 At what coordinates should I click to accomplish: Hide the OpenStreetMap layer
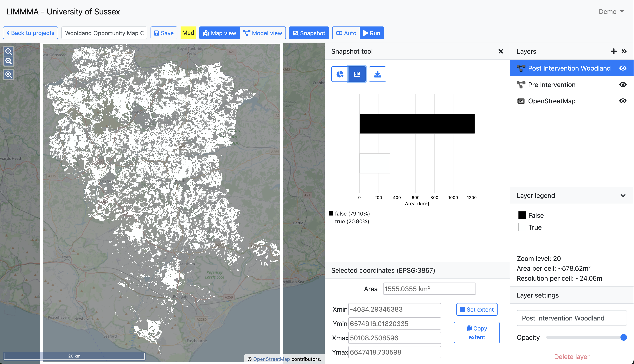point(623,101)
